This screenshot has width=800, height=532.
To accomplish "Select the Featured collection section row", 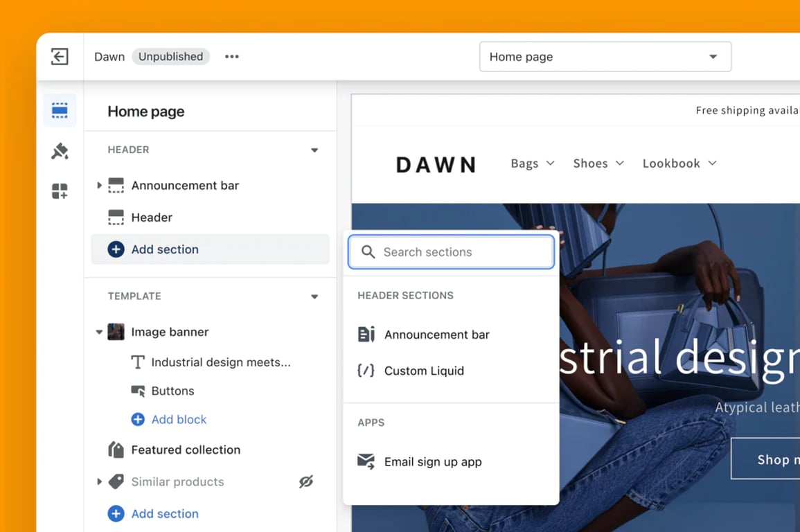I will (x=210, y=450).
